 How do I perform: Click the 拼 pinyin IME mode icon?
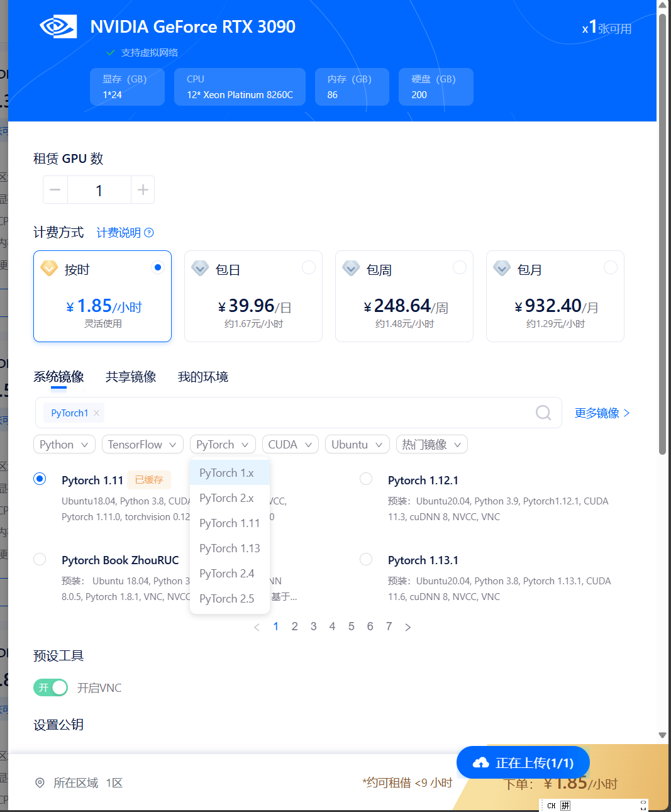click(565, 806)
